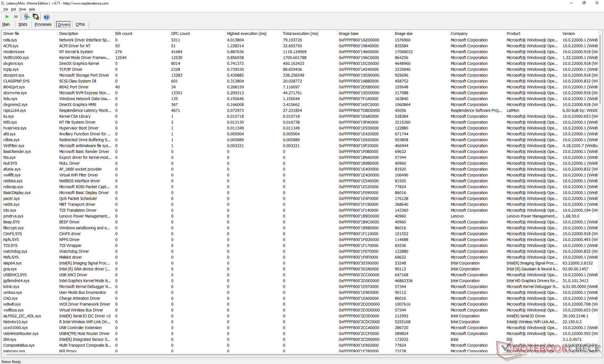
Task: Click the computer with pencil toolbar icon
Action: tap(26, 17)
